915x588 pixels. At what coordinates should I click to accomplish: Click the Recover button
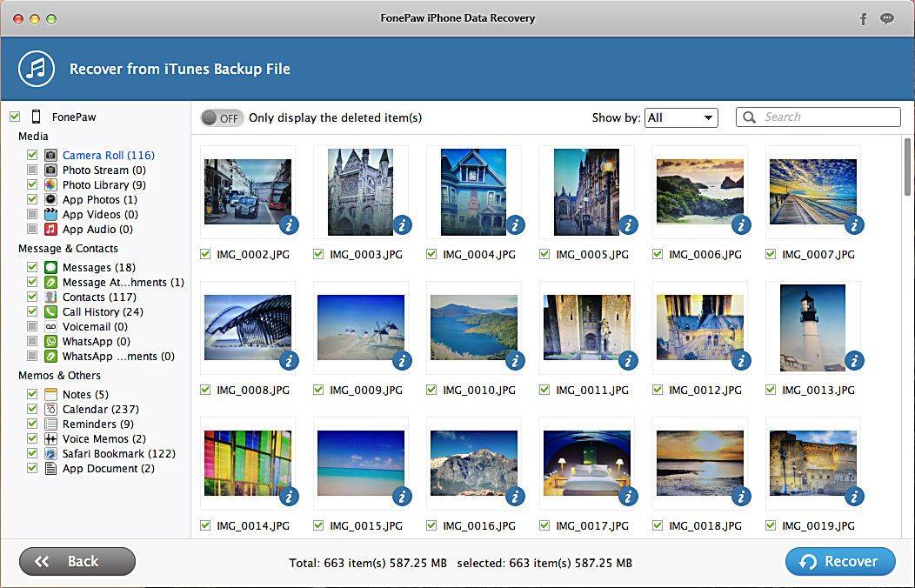tap(839, 562)
